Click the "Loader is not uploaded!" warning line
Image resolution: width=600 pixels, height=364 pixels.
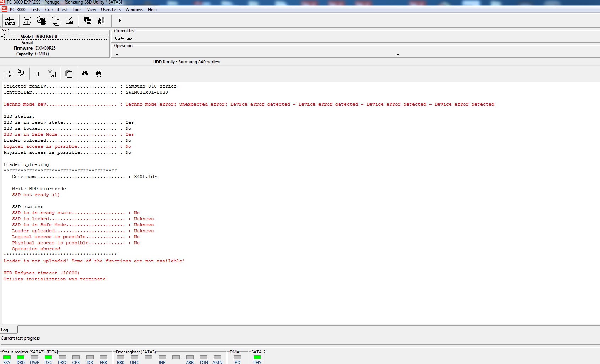tap(94, 261)
